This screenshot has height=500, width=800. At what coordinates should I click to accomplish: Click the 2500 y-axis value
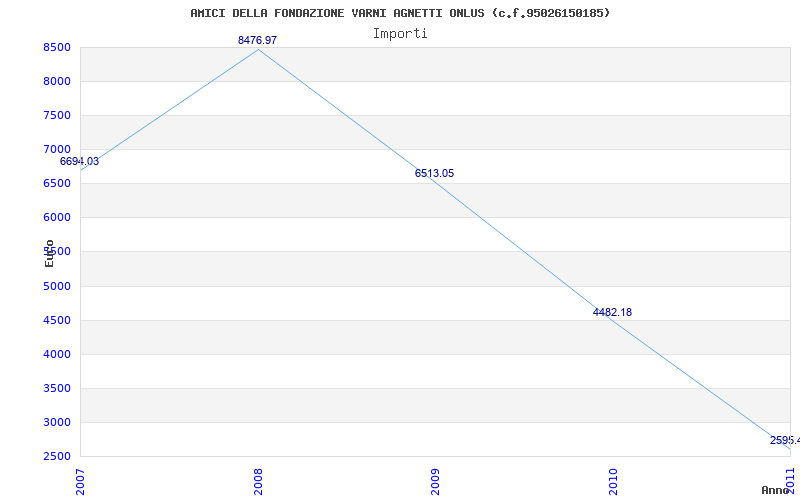pos(58,457)
